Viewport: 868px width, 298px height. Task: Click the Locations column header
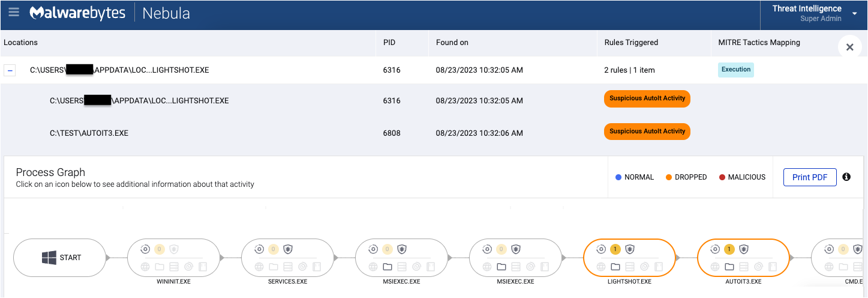point(20,43)
